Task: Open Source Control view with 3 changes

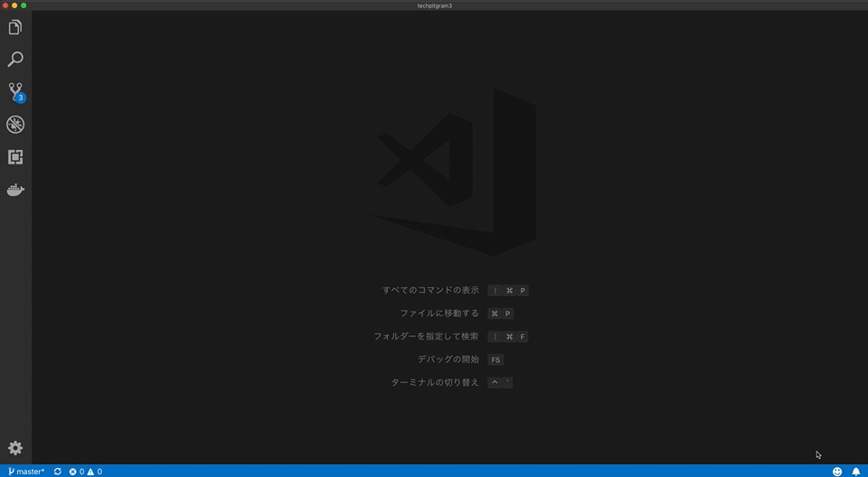Action: pos(15,92)
